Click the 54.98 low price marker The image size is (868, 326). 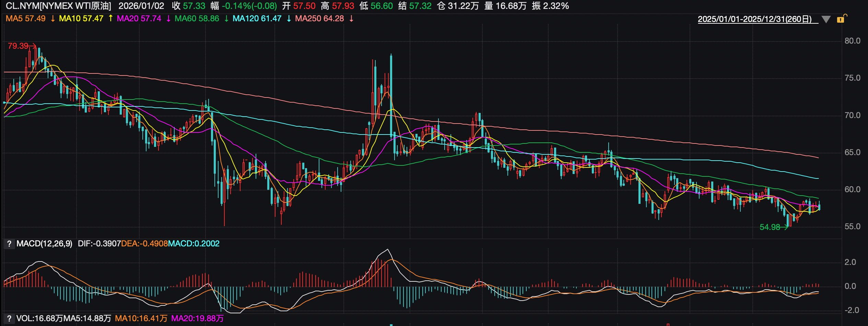point(770,227)
